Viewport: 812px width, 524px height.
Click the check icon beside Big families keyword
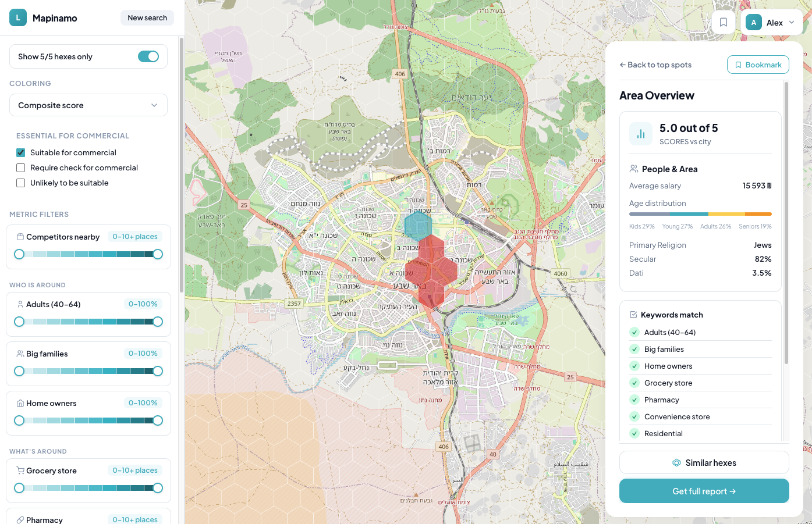(634, 349)
